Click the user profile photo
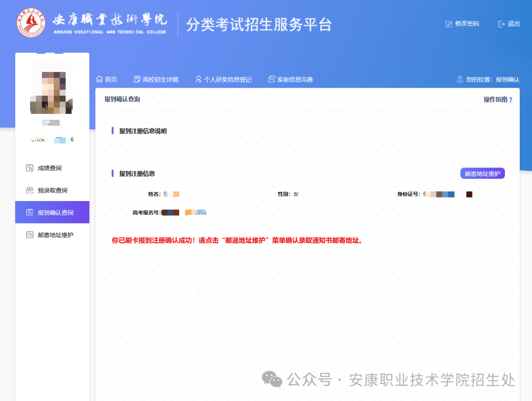 [52, 89]
